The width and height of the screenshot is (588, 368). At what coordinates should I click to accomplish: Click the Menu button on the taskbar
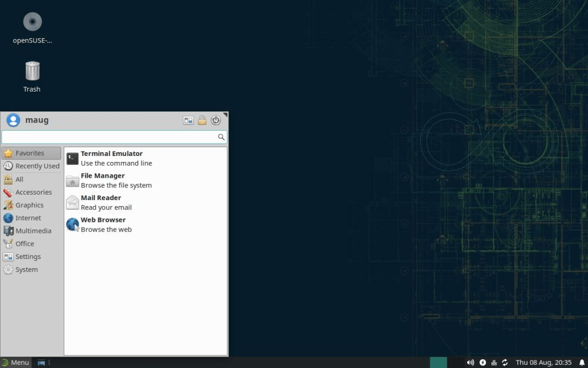(16, 362)
